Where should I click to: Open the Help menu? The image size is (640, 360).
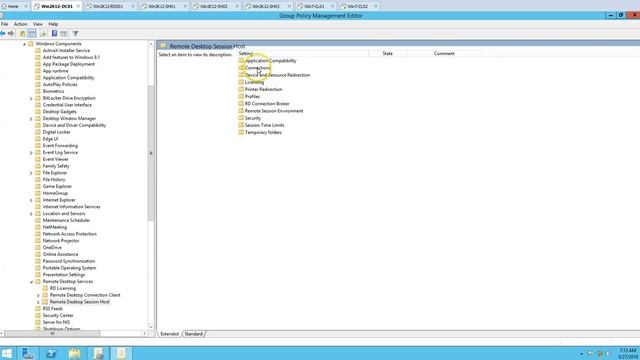(53, 24)
